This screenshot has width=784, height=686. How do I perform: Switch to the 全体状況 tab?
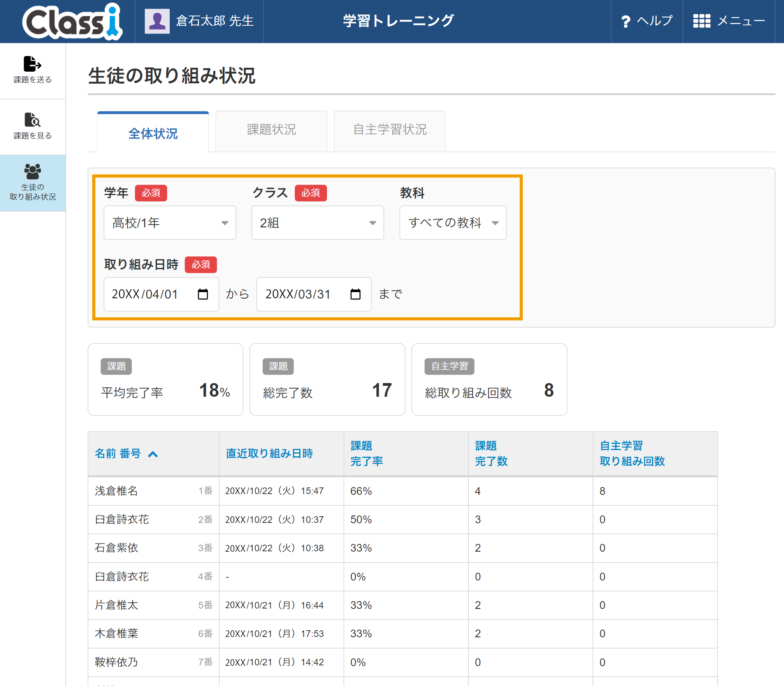coord(153,133)
